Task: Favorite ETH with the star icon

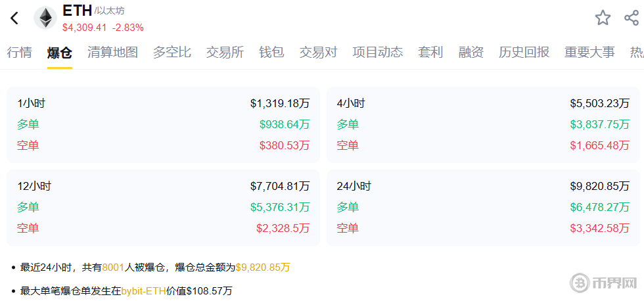Action: click(603, 18)
